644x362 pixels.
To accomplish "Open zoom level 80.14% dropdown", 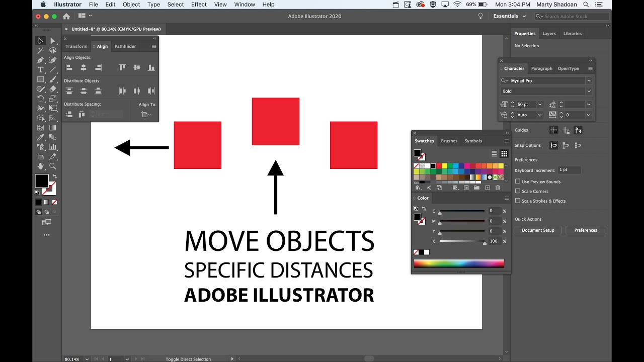I will click(88, 359).
